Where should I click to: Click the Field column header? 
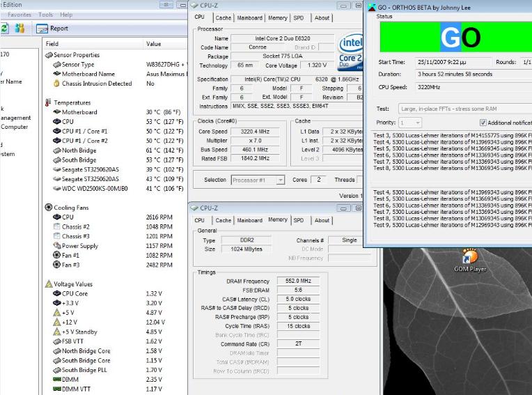click(x=93, y=44)
